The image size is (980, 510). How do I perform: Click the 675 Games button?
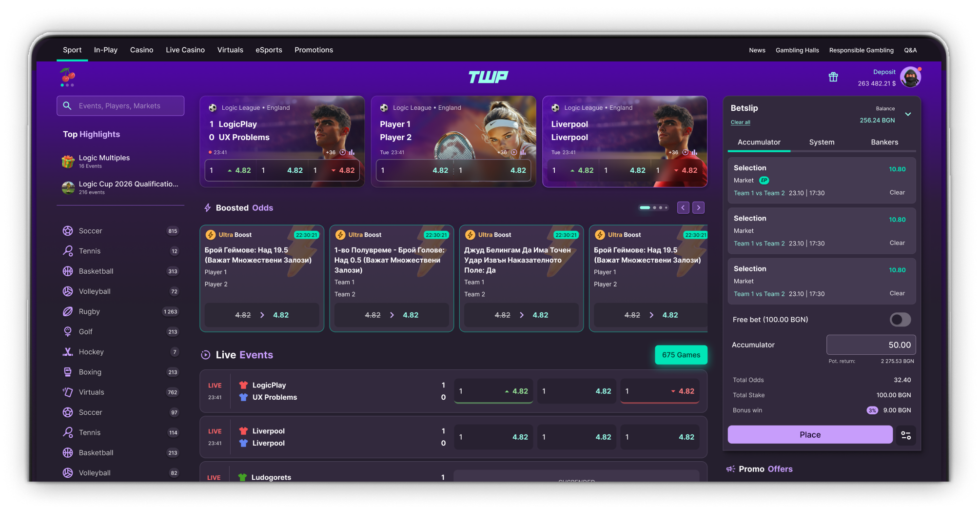pyautogui.click(x=681, y=355)
